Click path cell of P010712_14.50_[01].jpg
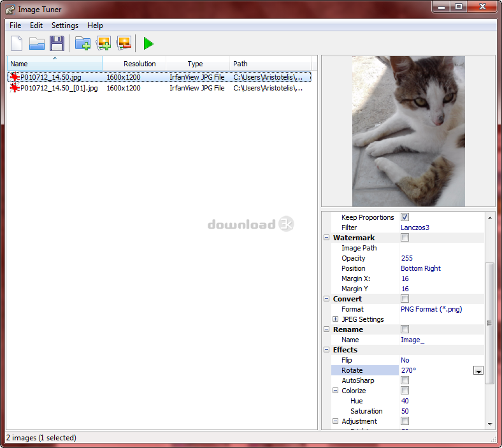 [x=268, y=88]
